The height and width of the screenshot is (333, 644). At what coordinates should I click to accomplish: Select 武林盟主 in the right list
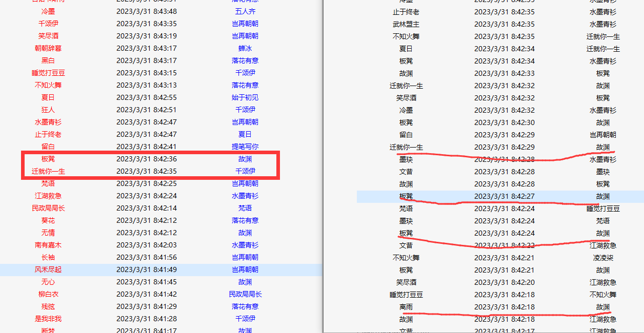point(406,24)
